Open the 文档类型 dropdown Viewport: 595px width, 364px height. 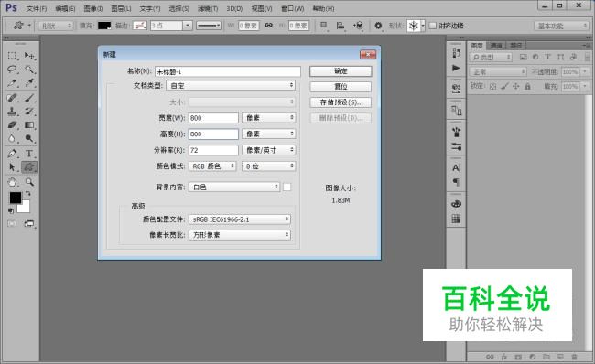click(x=231, y=86)
